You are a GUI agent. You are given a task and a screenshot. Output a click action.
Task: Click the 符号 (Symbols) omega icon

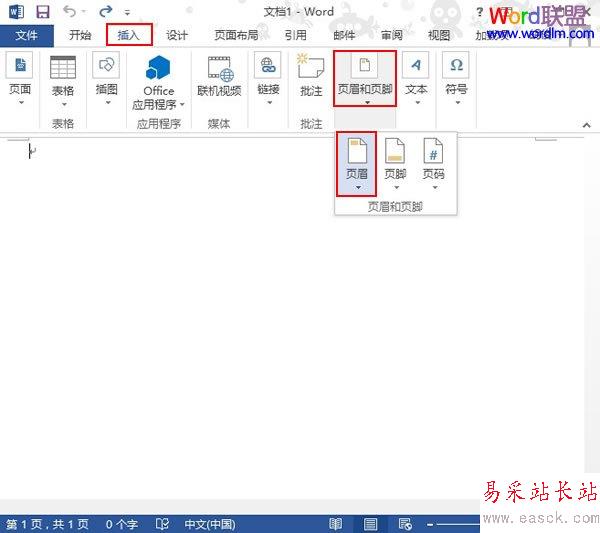pyautogui.click(x=456, y=65)
